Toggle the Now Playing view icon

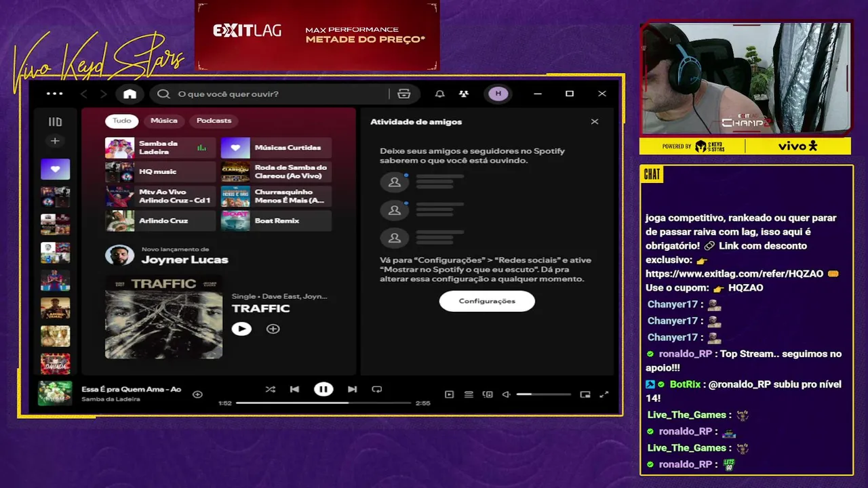[x=449, y=394]
